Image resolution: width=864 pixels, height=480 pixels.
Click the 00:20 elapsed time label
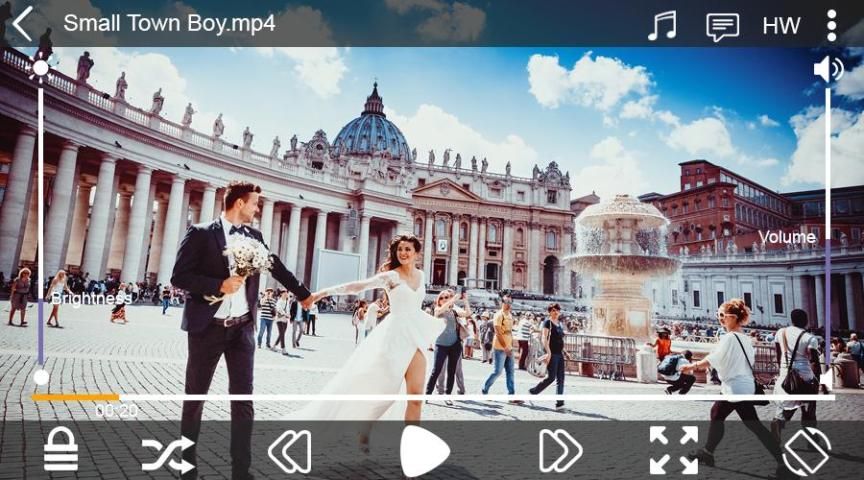click(116, 411)
